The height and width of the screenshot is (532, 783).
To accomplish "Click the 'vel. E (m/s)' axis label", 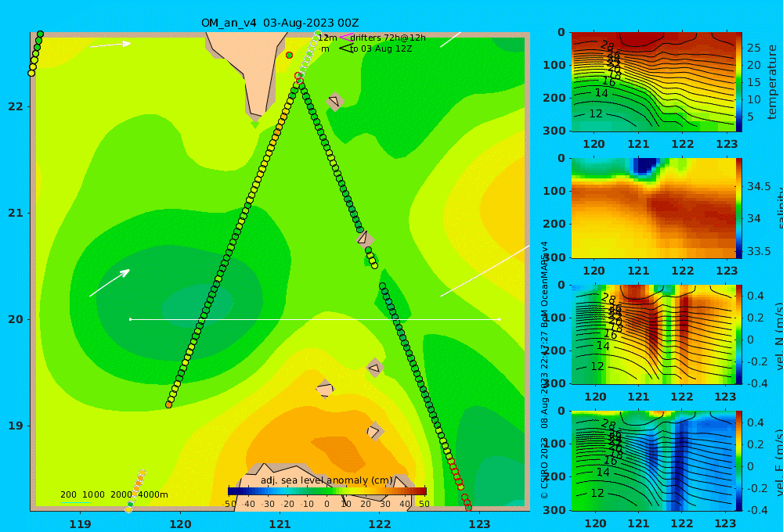I will 779,462.
